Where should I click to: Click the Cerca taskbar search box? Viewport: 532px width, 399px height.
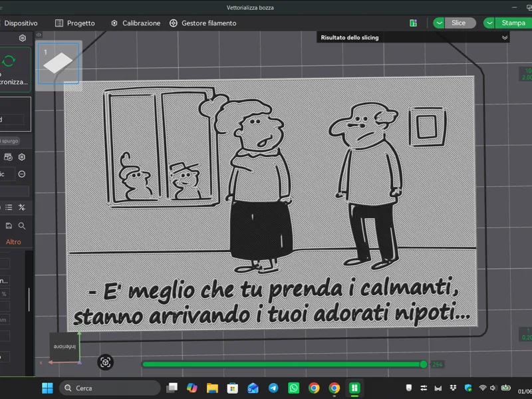click(x=110, y=388)
